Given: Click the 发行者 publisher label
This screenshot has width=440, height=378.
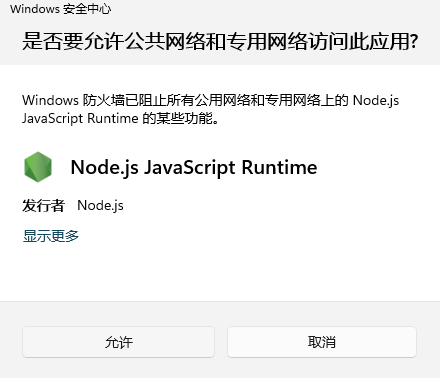Looking at the screenshot, I should click(x=43, y=205).
